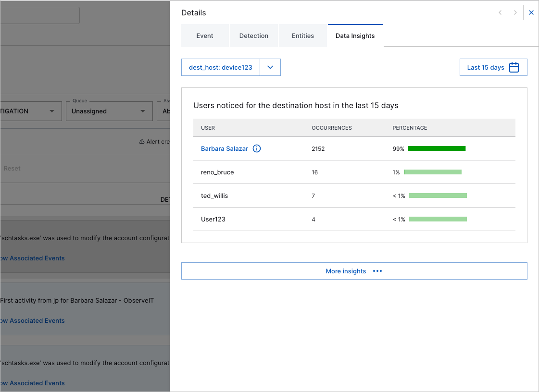Open Associated Events under First activity alert
Image resolution: width=539 pixels, height=392 pixels.
point(32,320)
